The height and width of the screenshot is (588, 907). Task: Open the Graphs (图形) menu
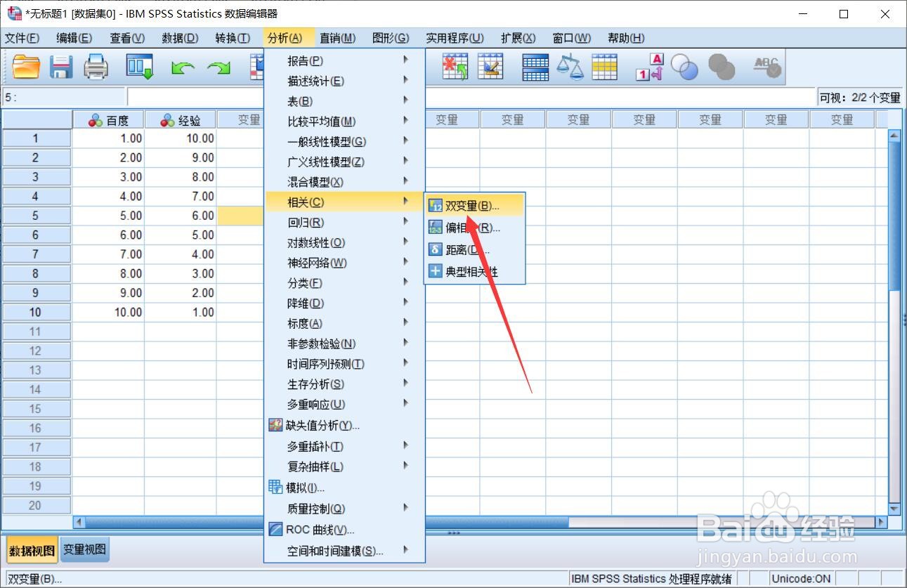point(391,38)
